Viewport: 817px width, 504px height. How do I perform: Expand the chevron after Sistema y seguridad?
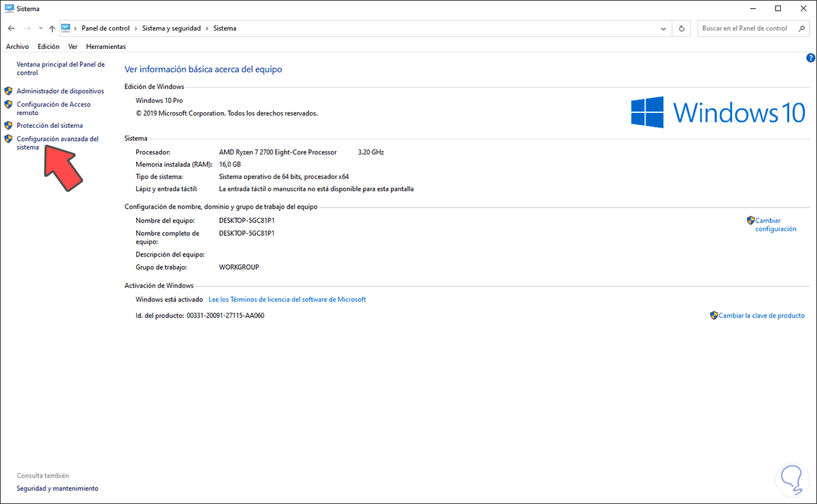click(x=207, y=29)
